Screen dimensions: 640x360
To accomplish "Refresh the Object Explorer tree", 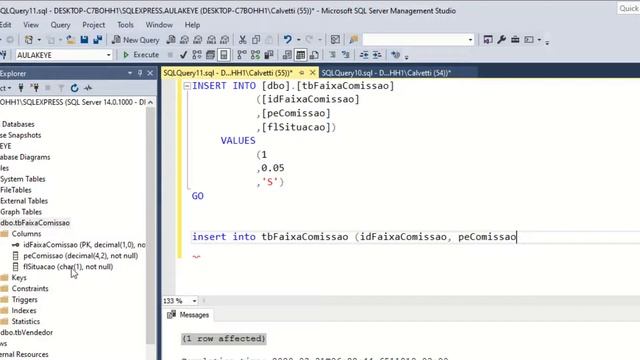I will 74,88.
